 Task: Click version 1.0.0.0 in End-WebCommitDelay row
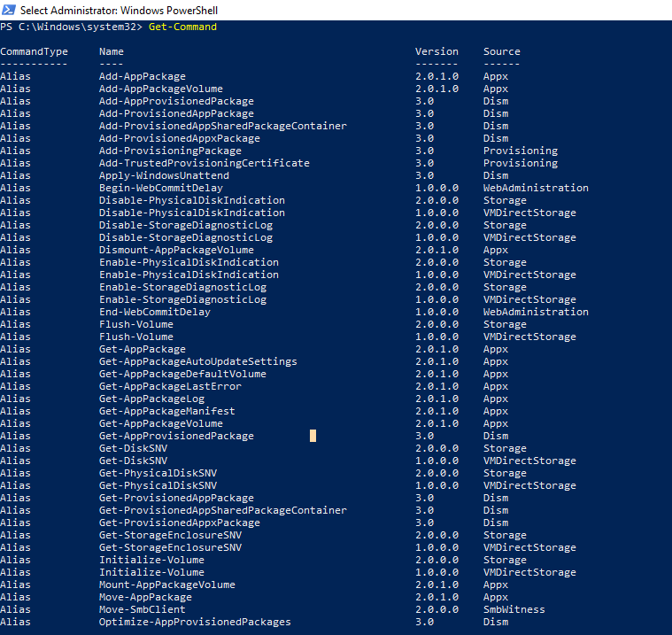[436, 312]
